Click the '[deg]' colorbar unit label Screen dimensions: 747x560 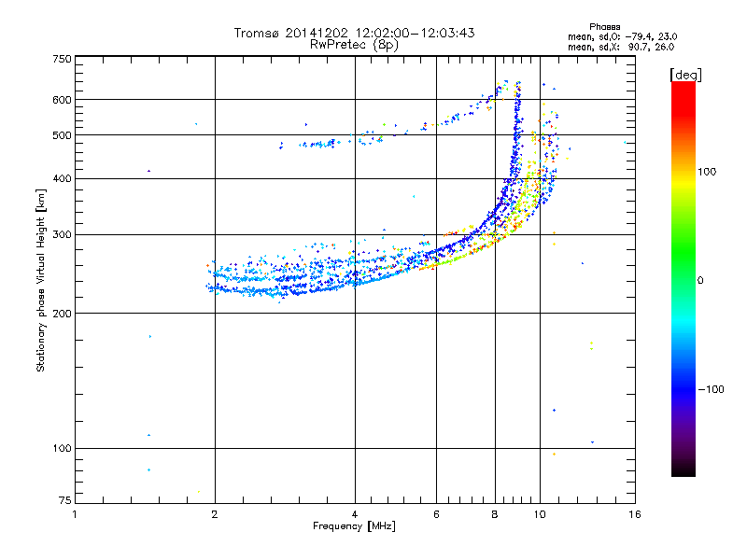click(x=685, y=75)
